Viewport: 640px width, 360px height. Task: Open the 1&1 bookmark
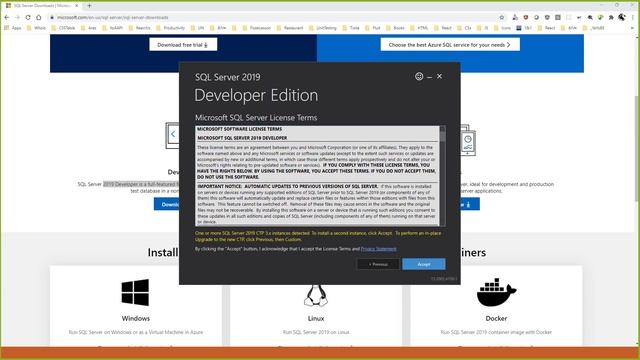(x=524, y=28)
